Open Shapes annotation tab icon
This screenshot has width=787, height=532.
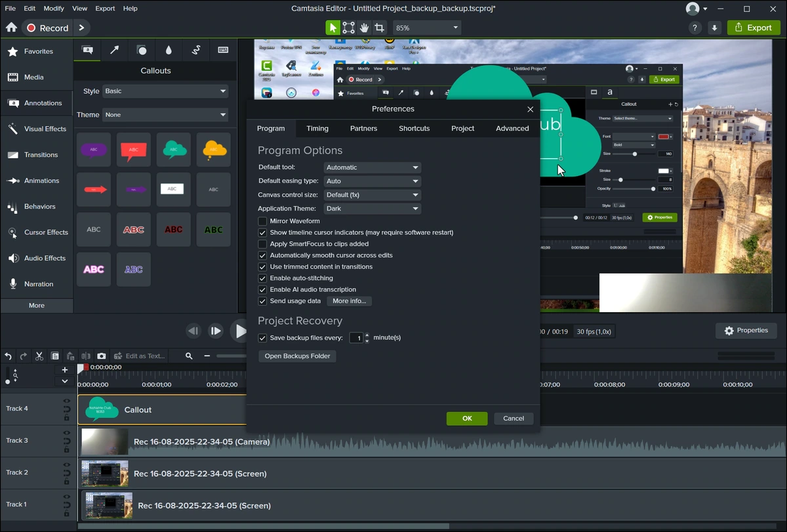pyautogui.click(x=141, y=50)
